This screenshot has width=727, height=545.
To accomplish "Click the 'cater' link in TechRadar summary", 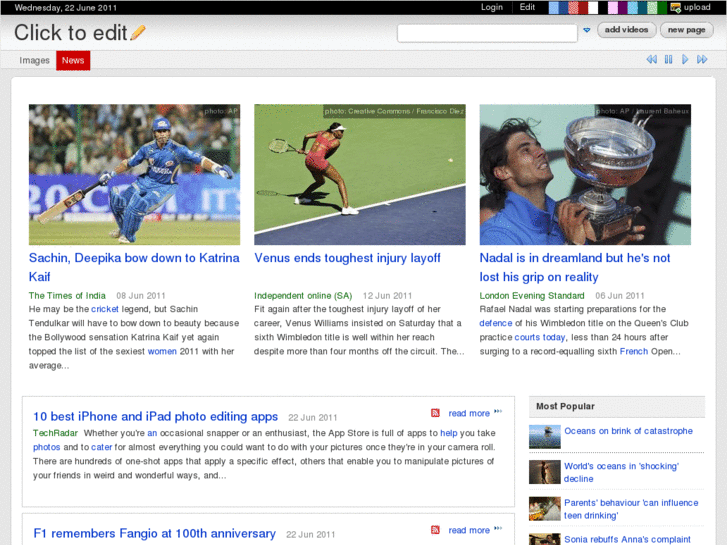I will 102,447.
